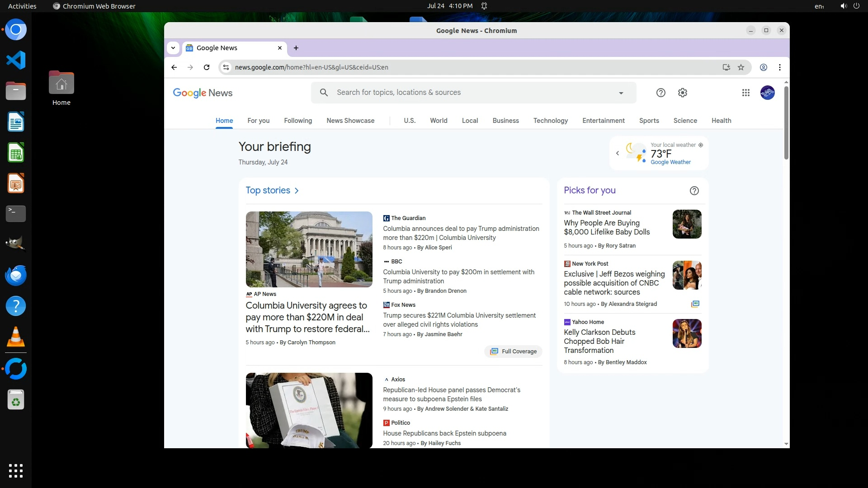Open Google News settings gear
This screenshot has height=488, width=868.
(682, 93)
